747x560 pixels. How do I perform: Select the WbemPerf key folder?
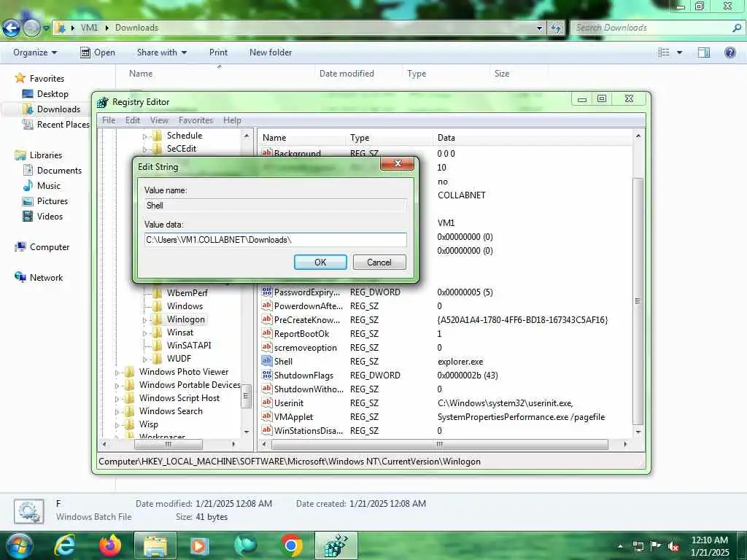[158, 293]
